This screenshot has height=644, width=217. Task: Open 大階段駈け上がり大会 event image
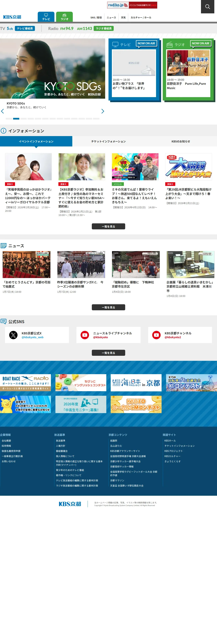click(188, 167)
